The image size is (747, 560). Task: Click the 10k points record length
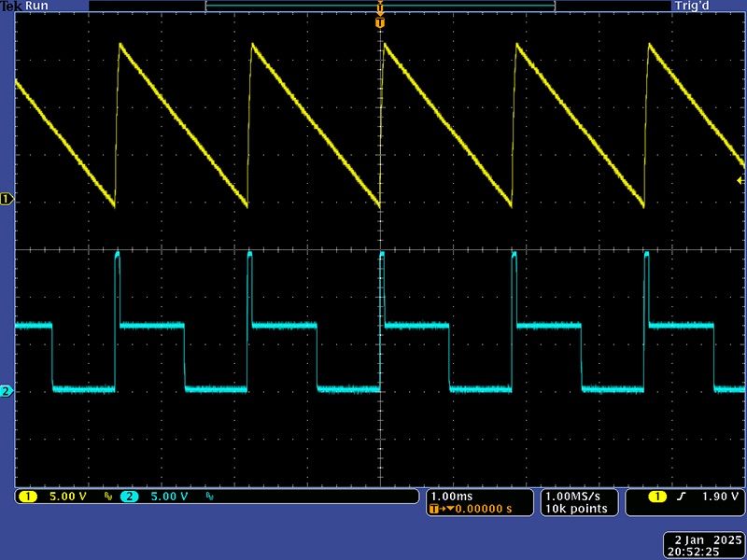(575, 509)
